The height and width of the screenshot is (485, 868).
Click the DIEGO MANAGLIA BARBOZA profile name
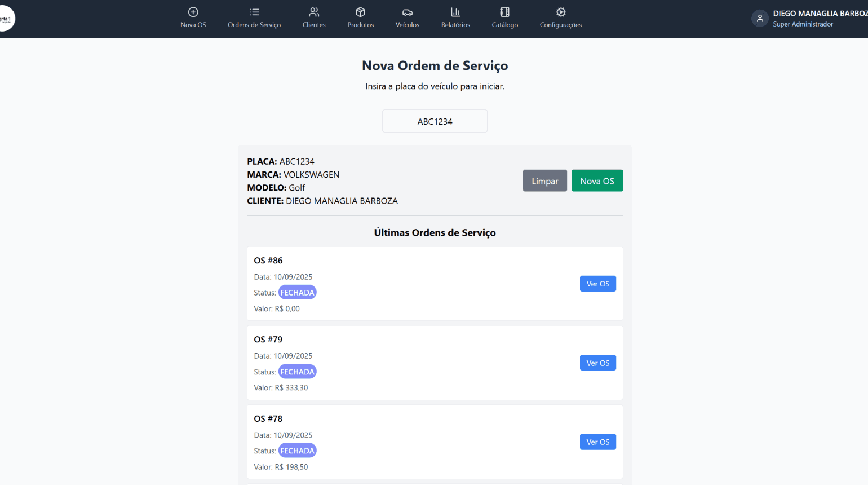click(820, 14)
